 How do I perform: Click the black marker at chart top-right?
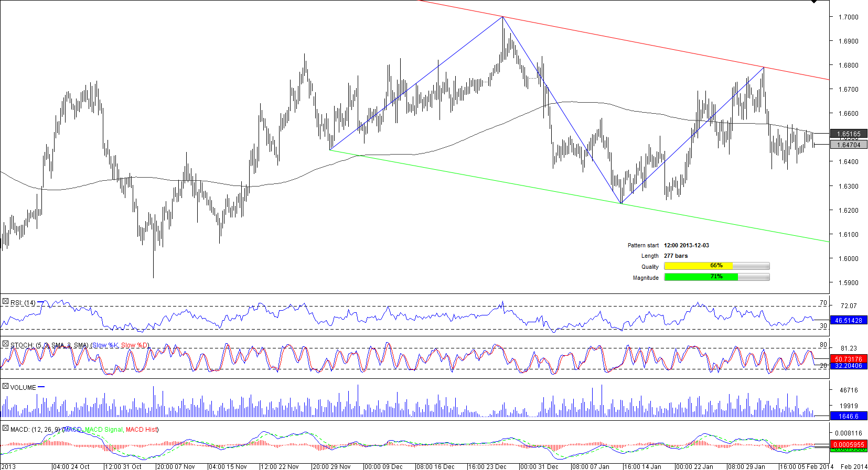814,2
